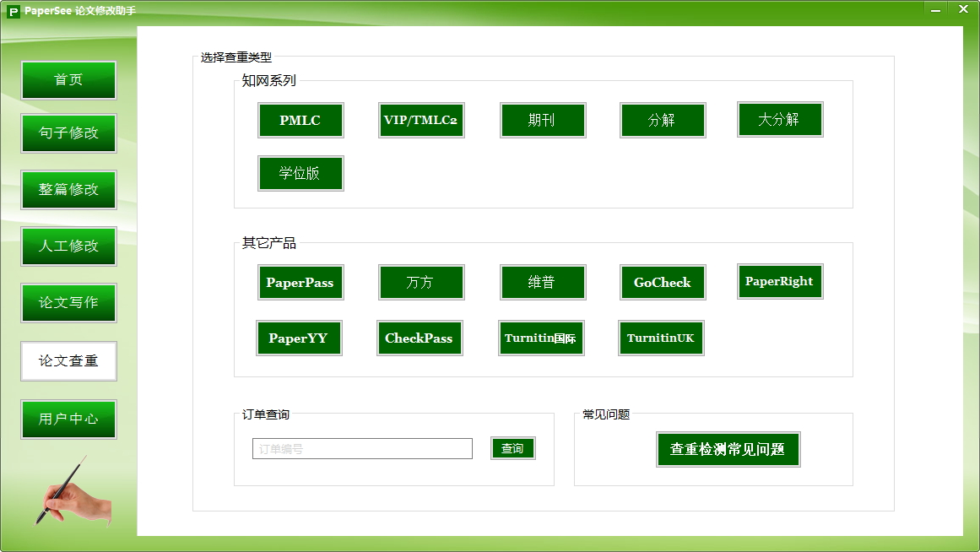Click the 查询 order search button

point(512,448)
